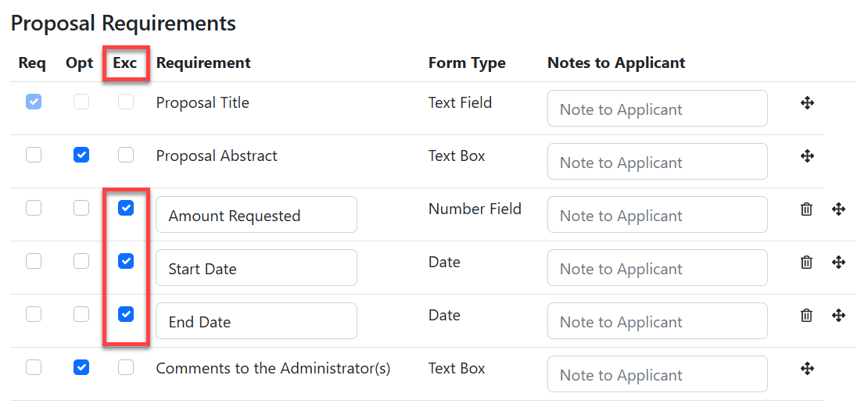Click move icon on Start Date row
Viewport: 868px width, 411px height.
tap(838, 263)
